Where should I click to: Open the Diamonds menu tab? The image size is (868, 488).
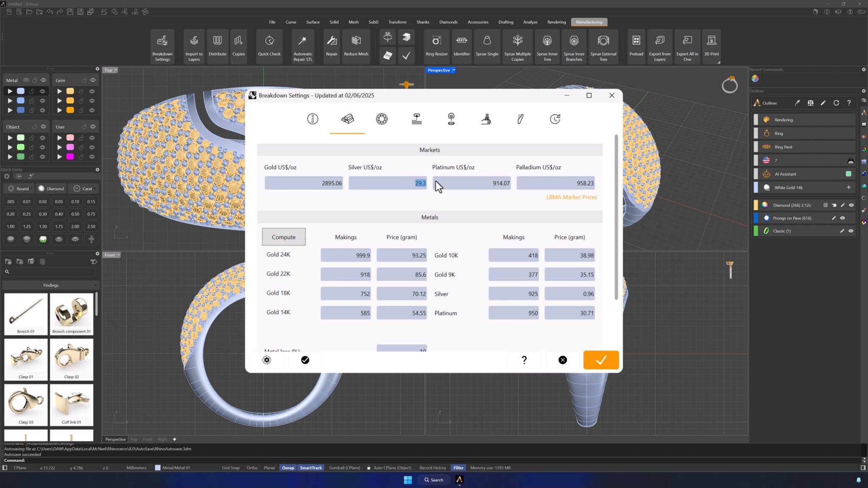click(448, 22)
